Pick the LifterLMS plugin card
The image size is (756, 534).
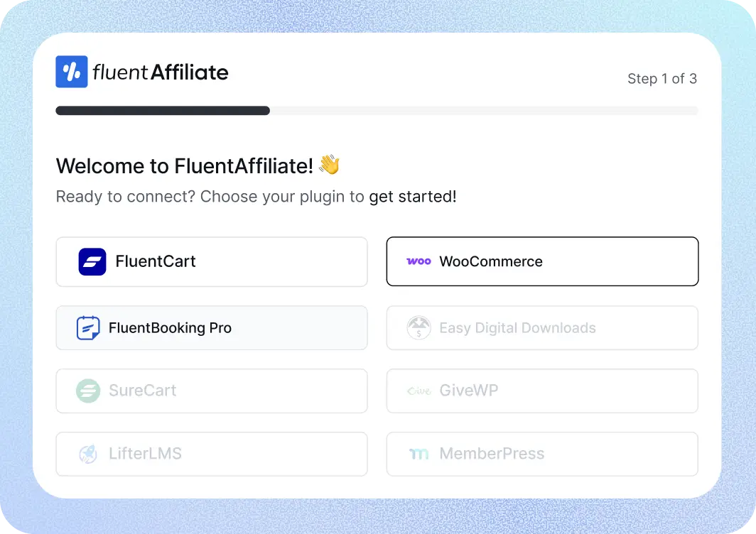[249, 454]
